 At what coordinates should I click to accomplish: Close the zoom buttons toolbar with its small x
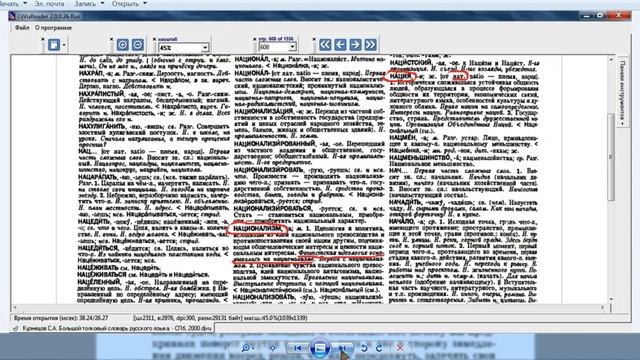(x=111, y=39)
